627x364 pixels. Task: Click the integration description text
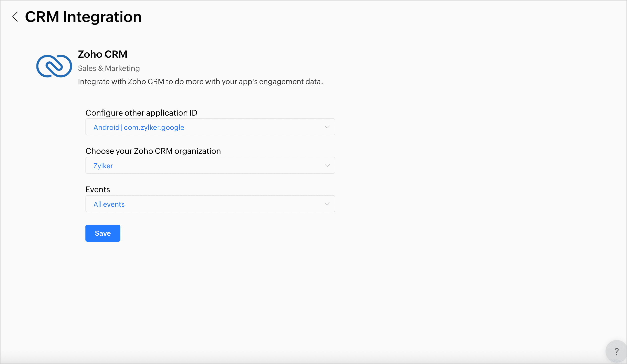[x=200, y=82]
